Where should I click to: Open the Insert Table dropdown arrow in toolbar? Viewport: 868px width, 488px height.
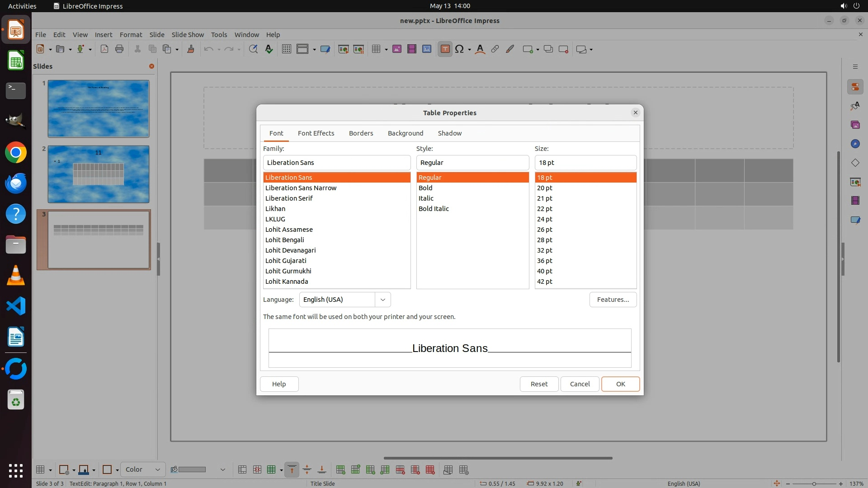coord(386,50)
